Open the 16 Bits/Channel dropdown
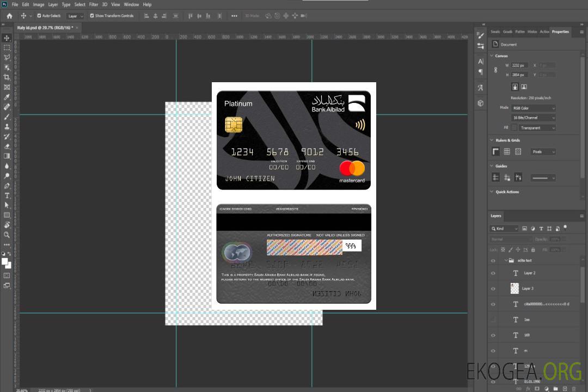The width and height of the screenshot is (588, 392). 533,118
